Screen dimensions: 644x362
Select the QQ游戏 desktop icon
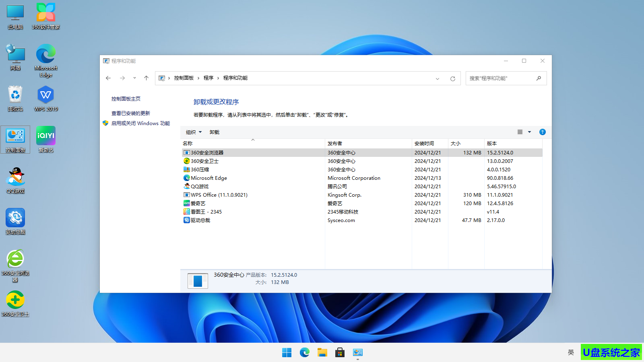pos(15,180)
